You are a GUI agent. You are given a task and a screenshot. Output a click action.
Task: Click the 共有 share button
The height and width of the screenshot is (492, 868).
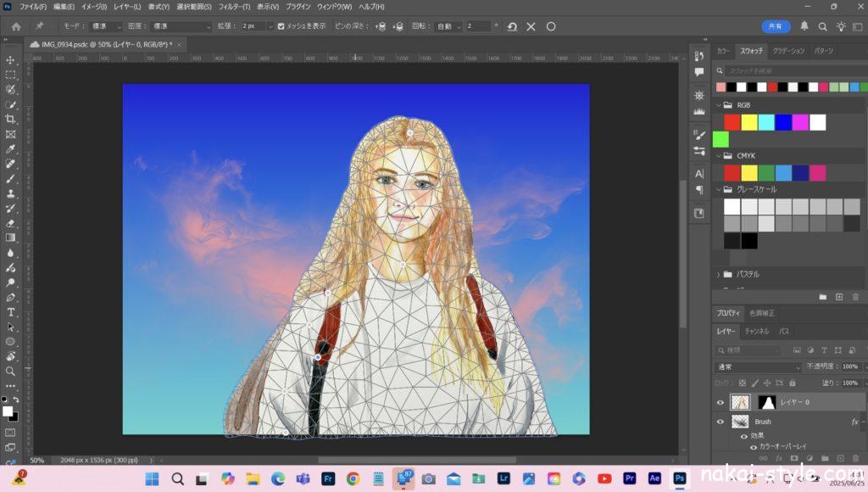[776, 26]
